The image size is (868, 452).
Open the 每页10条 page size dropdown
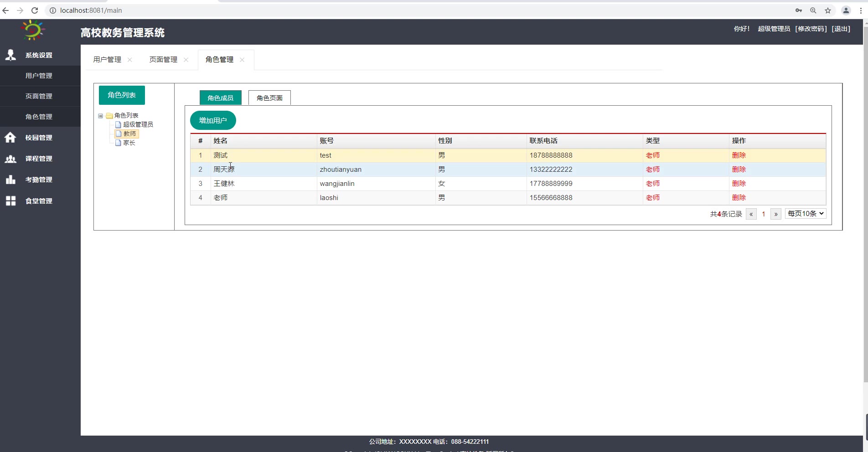point(806,214)
